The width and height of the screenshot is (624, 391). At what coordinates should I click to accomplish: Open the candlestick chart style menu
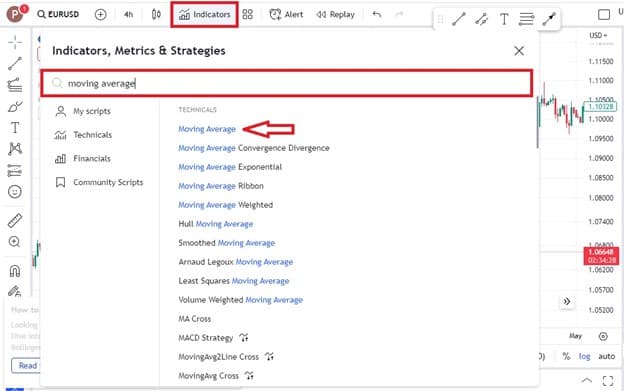[x=156, y=15]
